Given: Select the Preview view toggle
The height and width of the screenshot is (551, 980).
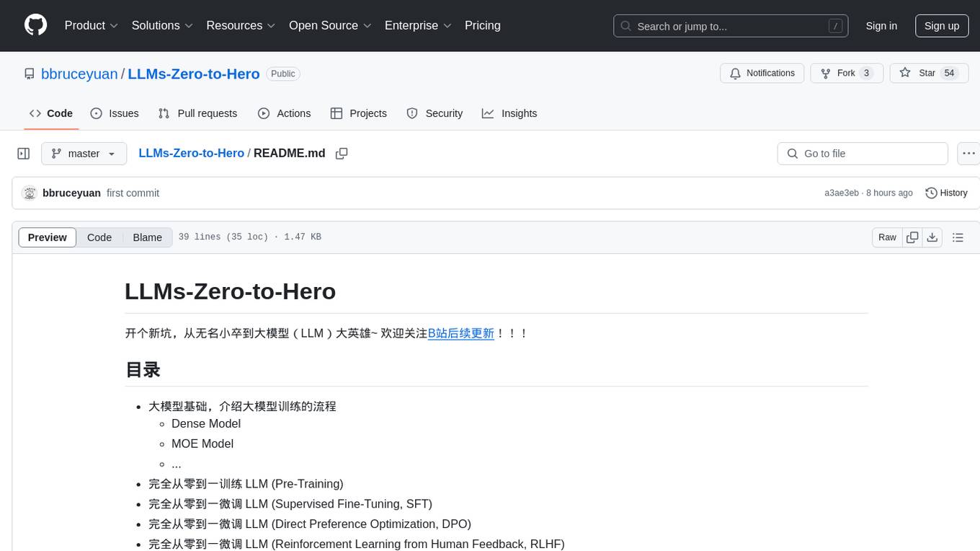Looking at the screenshot, I should [x=48, y=237].
